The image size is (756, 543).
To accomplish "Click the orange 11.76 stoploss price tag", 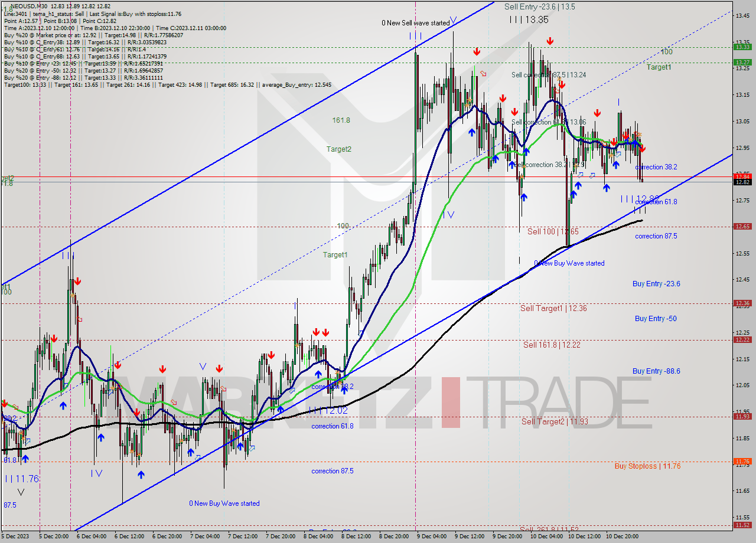I will (742, 461).
